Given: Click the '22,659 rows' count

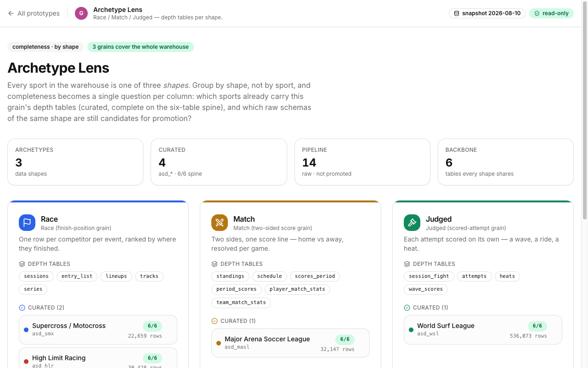Looking at the screenshot, I should pos(145,336).
